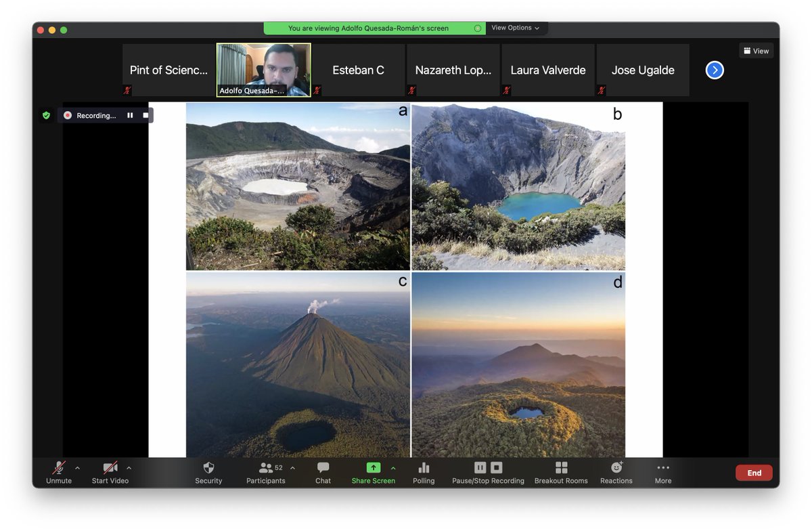
Task: Open audio options arrow next to Unmute
Action: tap(77, 468)
